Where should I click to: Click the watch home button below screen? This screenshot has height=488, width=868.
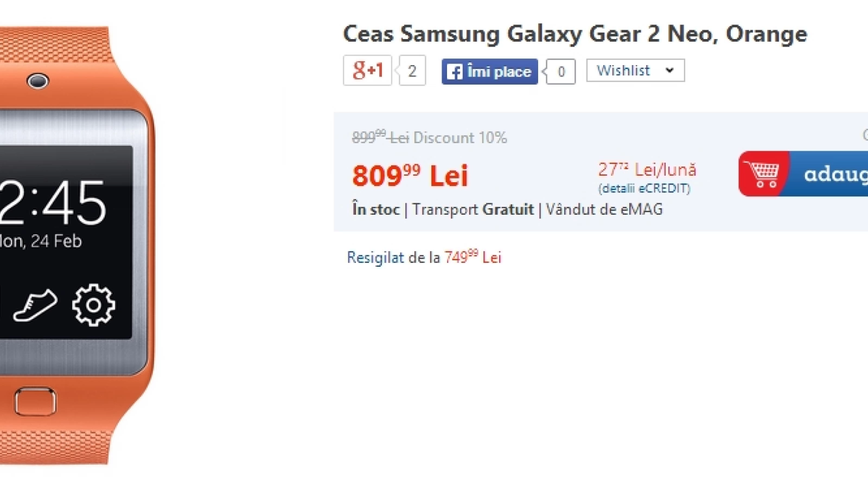pyautogui.click(x=35, y=402)
